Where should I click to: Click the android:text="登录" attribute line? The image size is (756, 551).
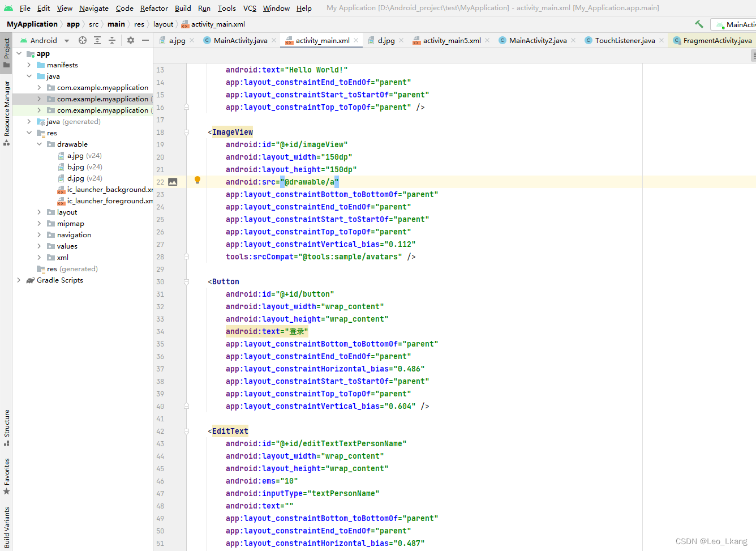(267, 331)
